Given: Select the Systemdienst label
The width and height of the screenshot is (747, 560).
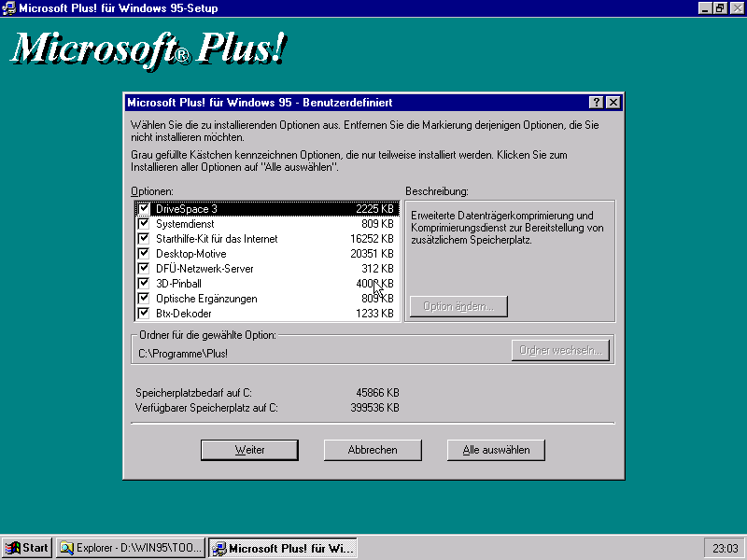Looking at the screenshot, I should (x=185, y=224).
